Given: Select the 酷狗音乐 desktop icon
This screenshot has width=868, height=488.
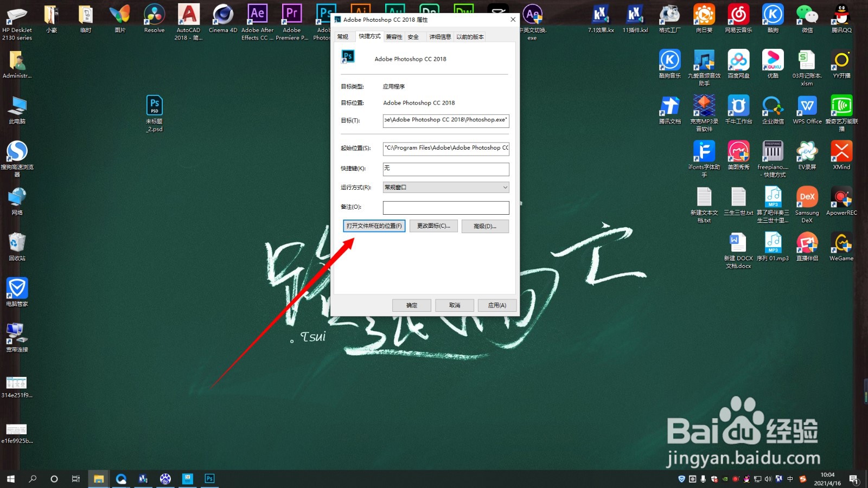Looking at the screenshot, I should point(669,65).
